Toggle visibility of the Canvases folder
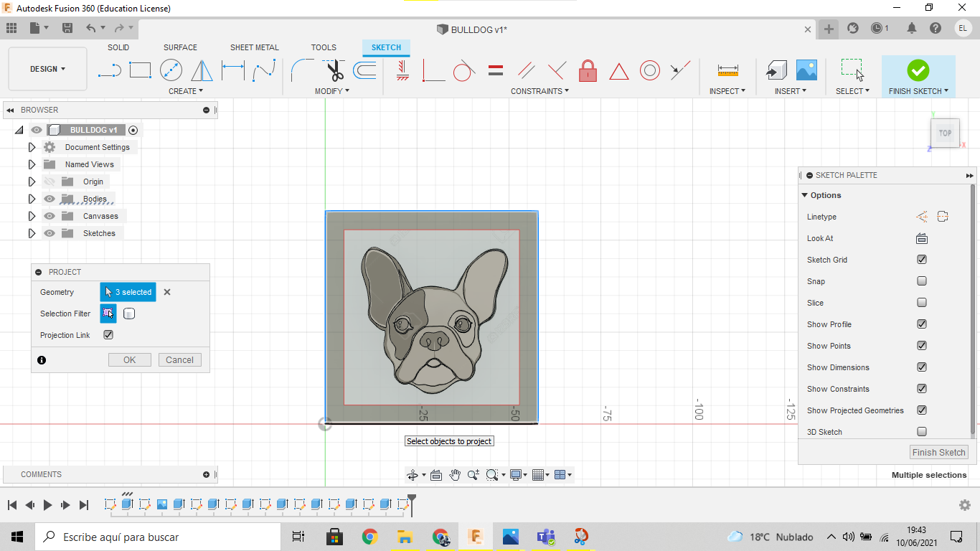The image size is (980, 551). [x=50, y=216]
